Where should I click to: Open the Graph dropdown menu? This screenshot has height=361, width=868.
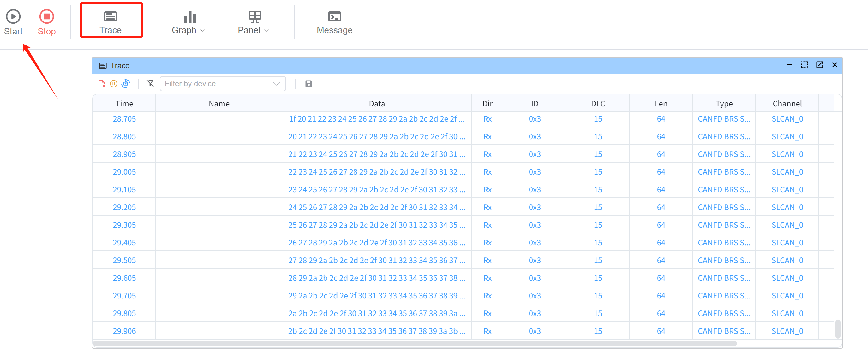189,22
